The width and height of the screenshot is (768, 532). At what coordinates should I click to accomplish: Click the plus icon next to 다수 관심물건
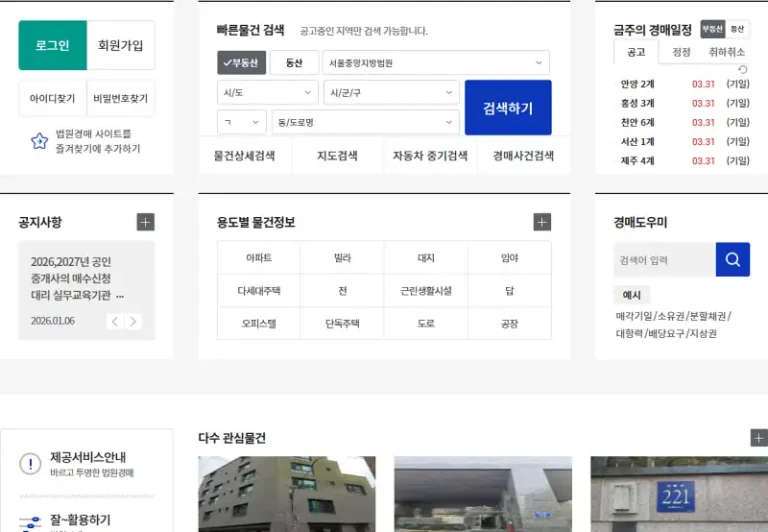pos(759,437)
